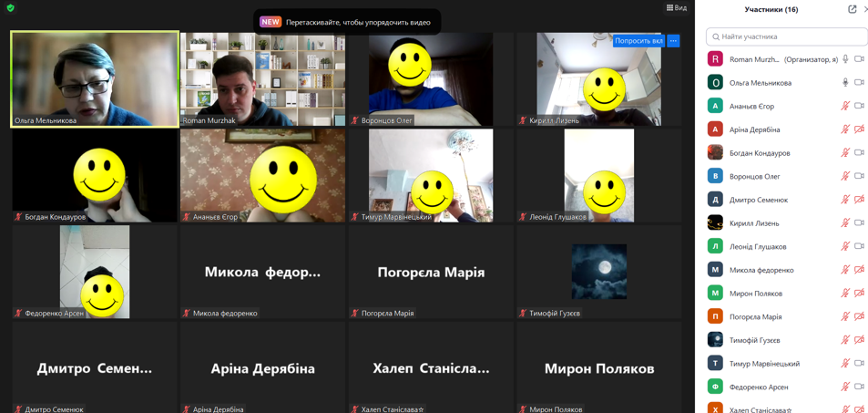Toggle Roman Murzhak's microphone in list
868x413 pixels.
coord(845,59)
